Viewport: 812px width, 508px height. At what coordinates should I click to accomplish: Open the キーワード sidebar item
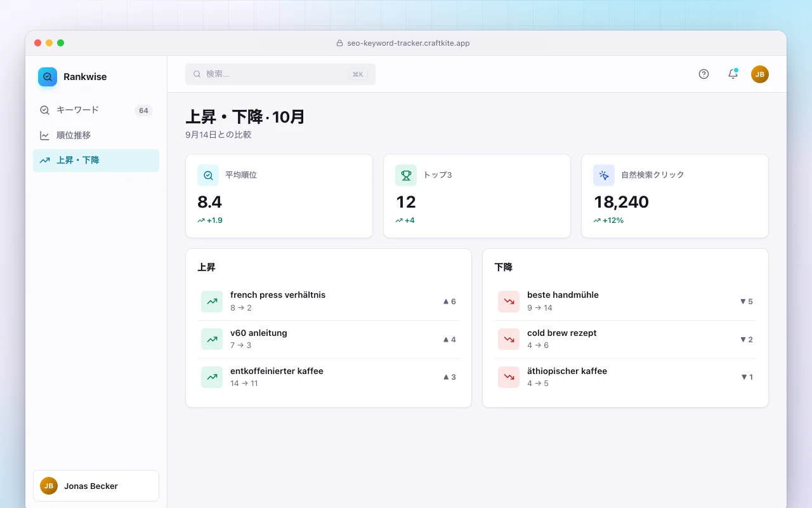tap(96, 110)
